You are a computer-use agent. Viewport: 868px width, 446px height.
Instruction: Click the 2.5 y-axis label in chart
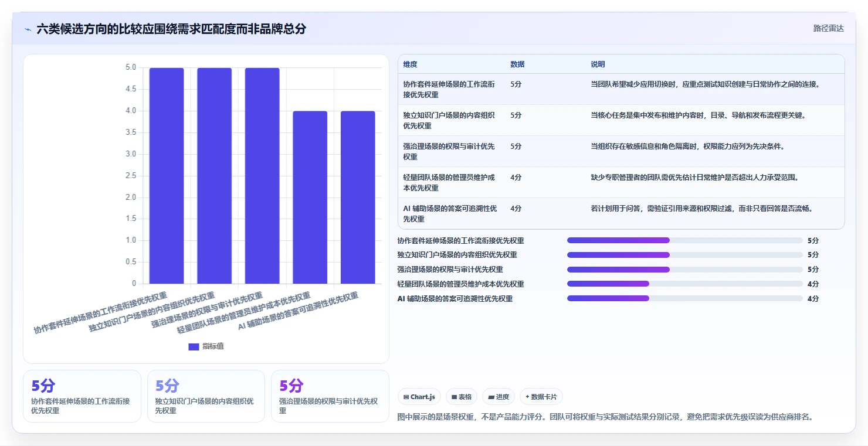130,176
